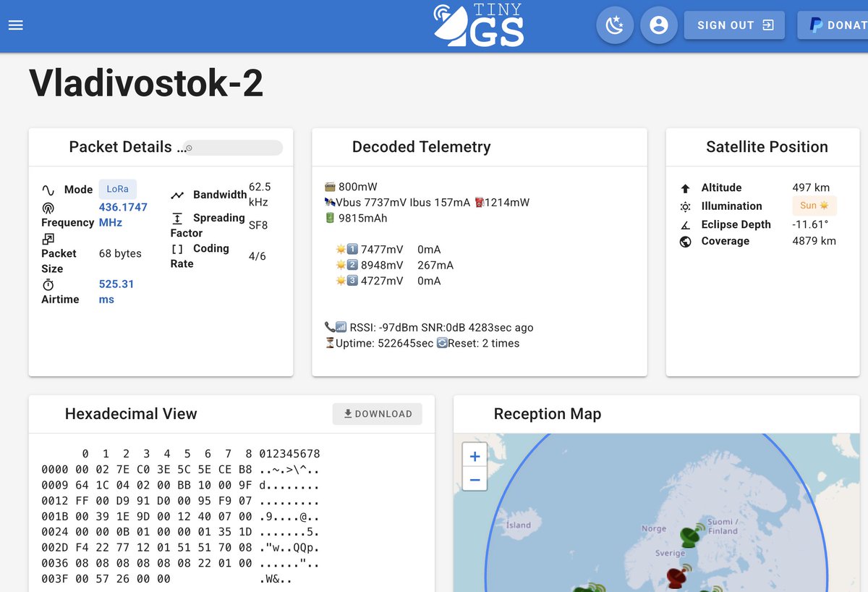868x592 pixels.
Task: Click the Bandwidth chart-line icon
Action: pyautogui.click(x=177, y=195)
